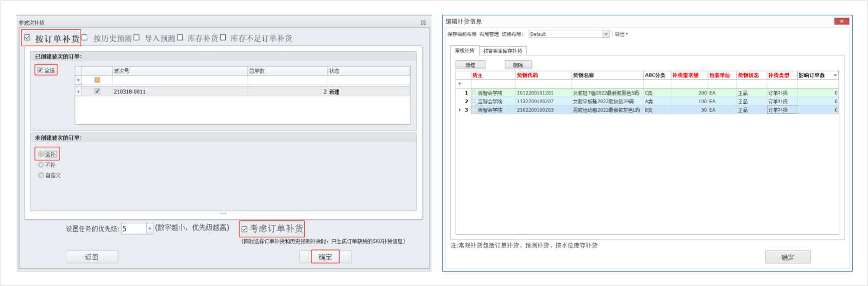868x286 pixels.
Task: Click the 新增 button
Action: pos(470,65)
